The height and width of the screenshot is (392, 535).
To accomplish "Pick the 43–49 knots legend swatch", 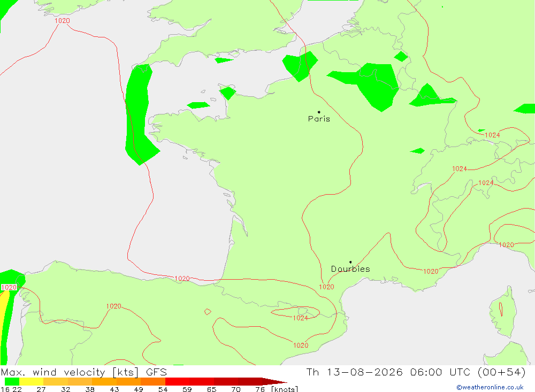I will point(128,381).
